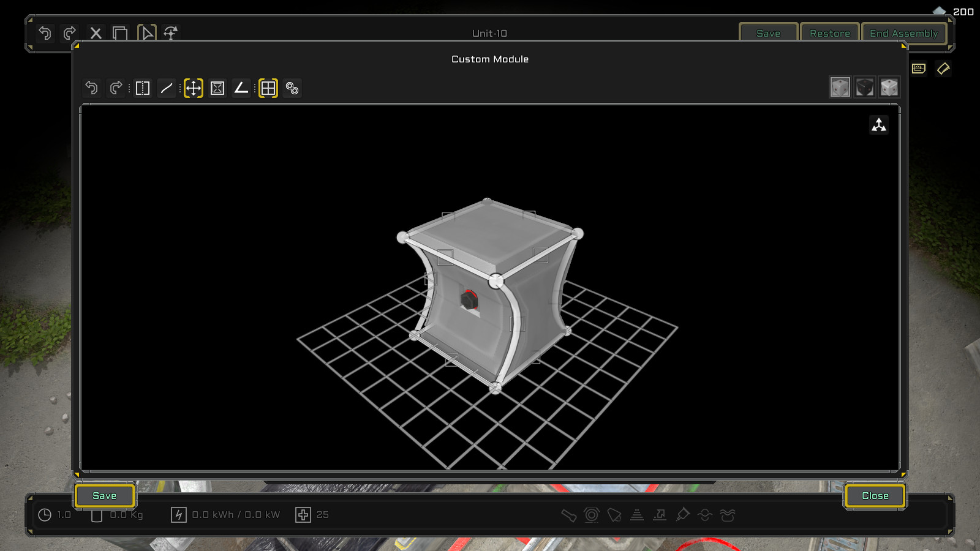Enable the dark cube material preview
The image size is (980, 551).
coord(863,86)
